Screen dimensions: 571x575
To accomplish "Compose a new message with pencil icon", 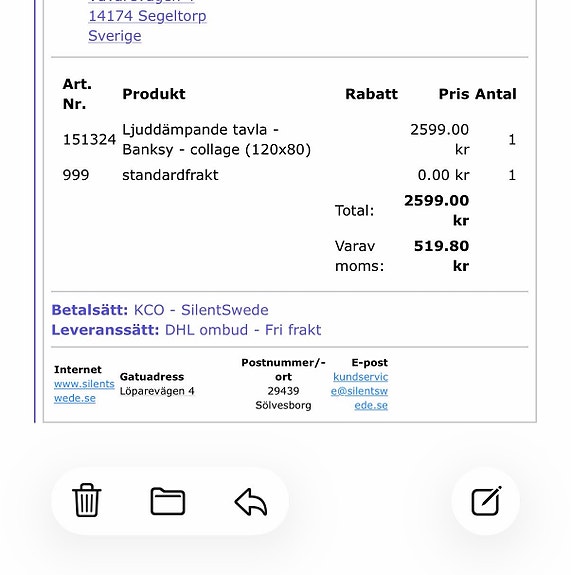I will pos(486,501).
